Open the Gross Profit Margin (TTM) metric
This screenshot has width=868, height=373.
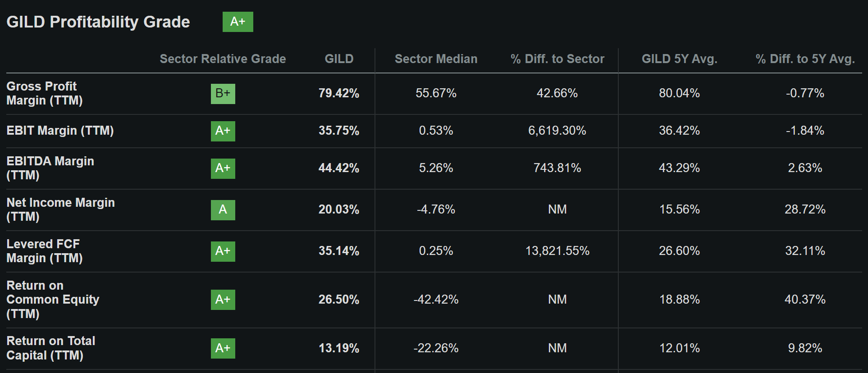pyautogui.click(x=44, y=93)
